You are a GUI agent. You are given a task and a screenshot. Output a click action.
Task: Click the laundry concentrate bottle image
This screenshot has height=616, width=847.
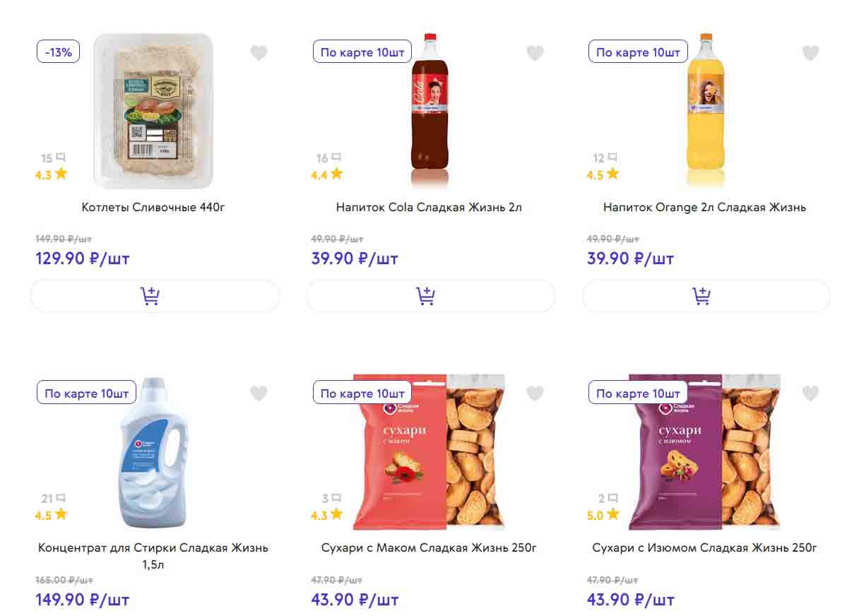[x=154, y=453]
